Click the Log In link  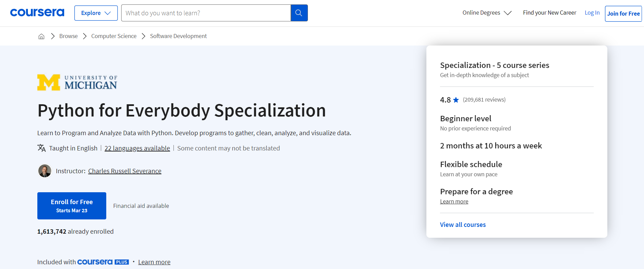(x=592, y=13)
